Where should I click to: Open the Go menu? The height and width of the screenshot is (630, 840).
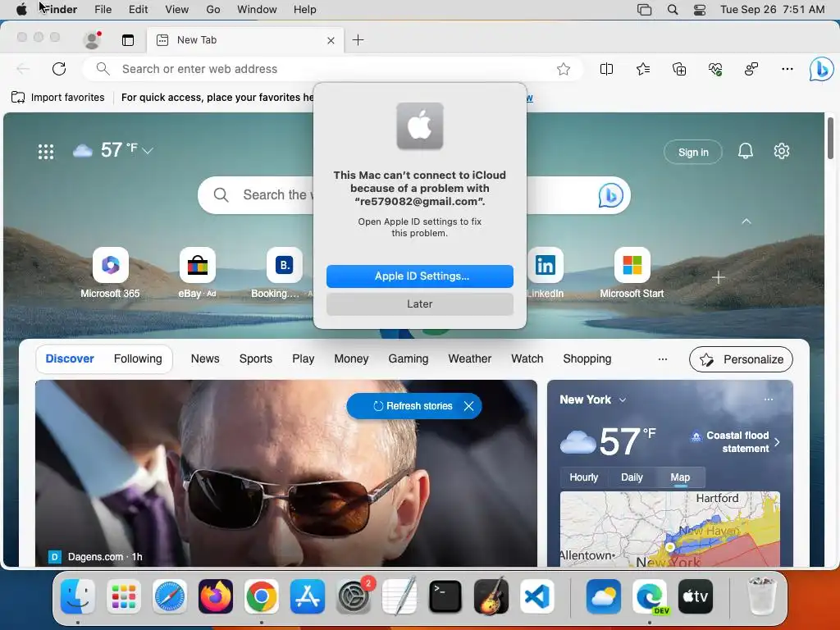pos(213,10)
